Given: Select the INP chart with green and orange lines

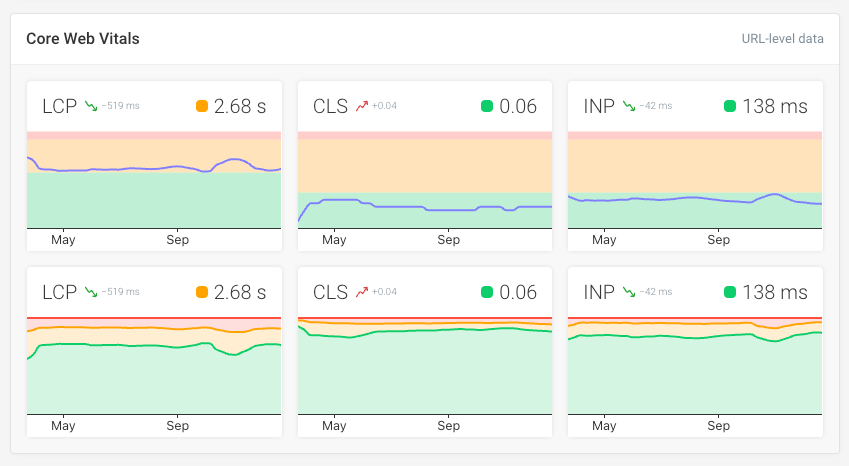Looking at the screenshot, I should [695, 365].
